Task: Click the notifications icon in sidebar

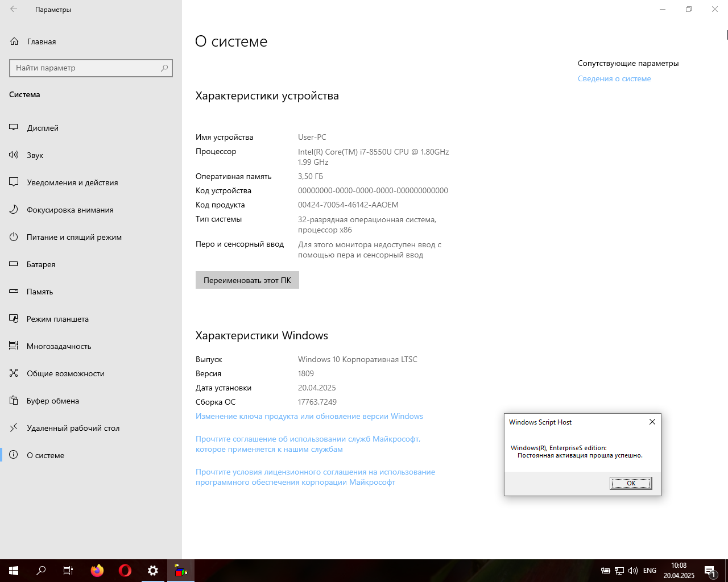Action: tap(14, 182)
